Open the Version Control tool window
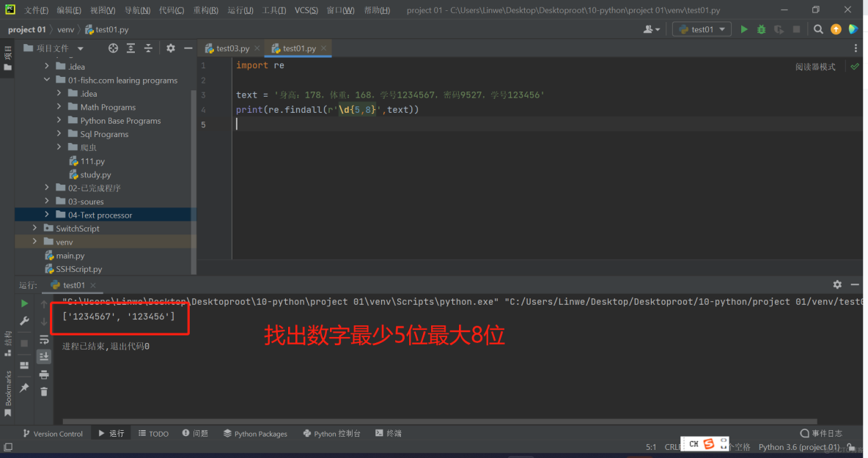 (53, 434)
